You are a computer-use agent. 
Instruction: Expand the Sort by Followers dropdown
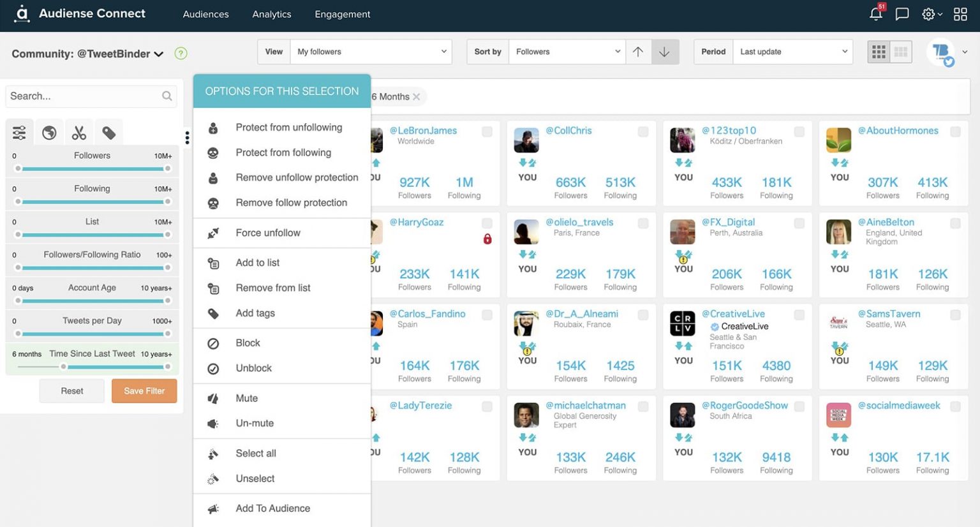(567, 52)
